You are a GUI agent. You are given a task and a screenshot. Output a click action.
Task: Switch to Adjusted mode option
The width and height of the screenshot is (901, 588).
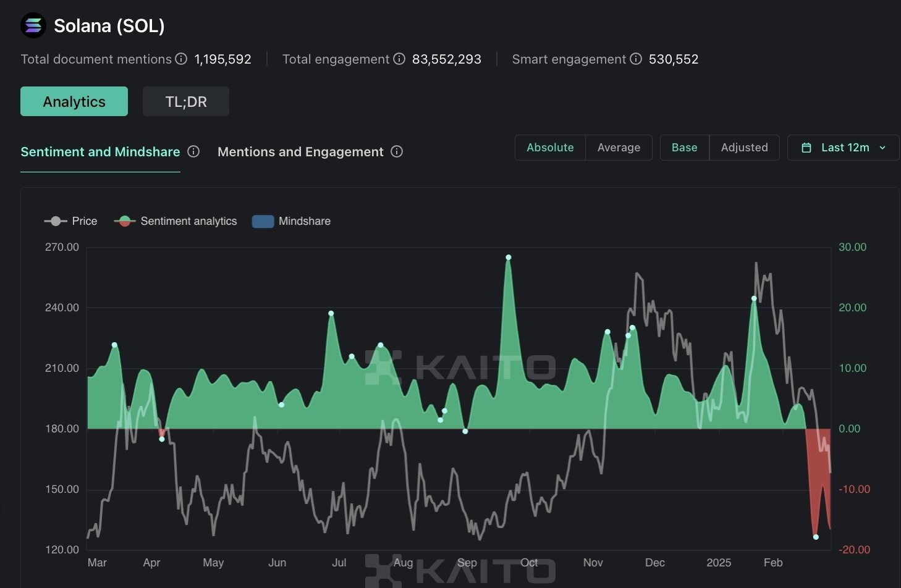point(744,148)
